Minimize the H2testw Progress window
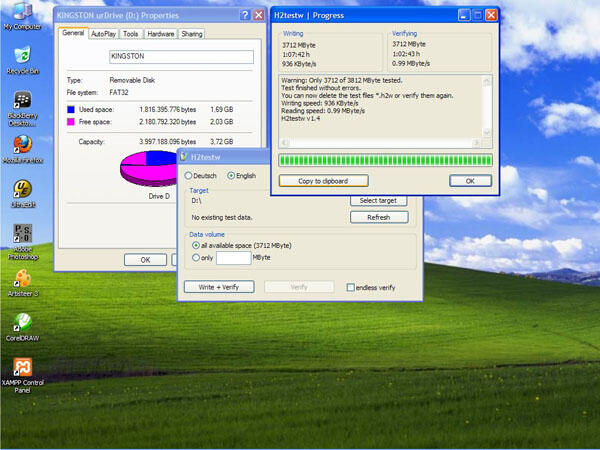This screenshot has height=450, width=600. (464, 15)
